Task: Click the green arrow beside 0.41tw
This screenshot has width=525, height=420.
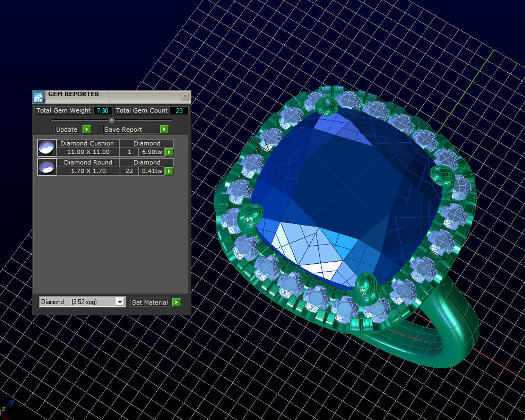Action: pos(169,171)
